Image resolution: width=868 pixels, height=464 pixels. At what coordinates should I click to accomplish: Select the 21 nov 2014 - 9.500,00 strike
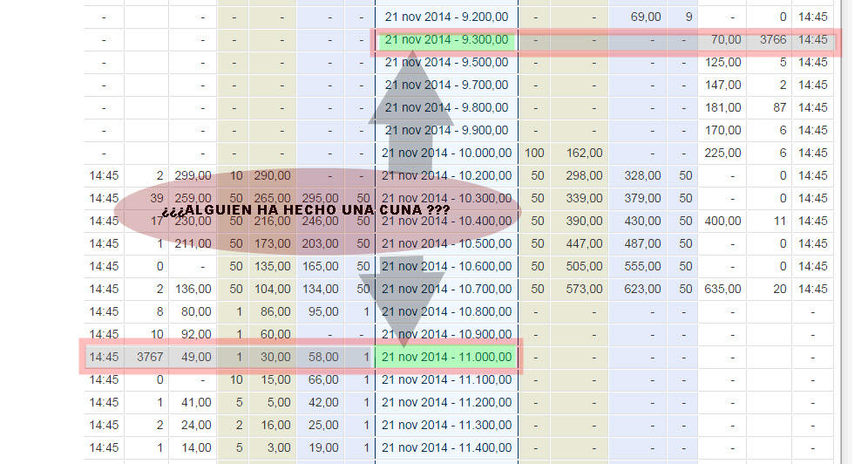tap(445, 63)
